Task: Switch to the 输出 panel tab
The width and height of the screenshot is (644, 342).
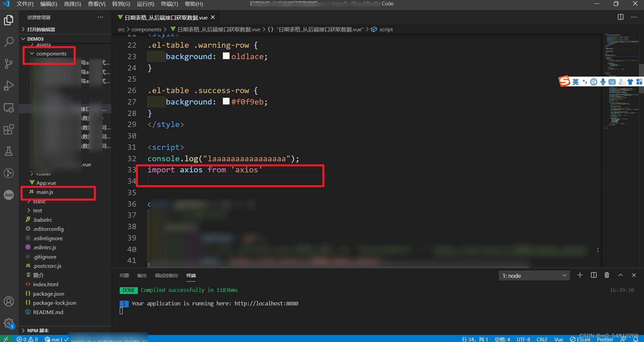Action: tap(142, 275)
